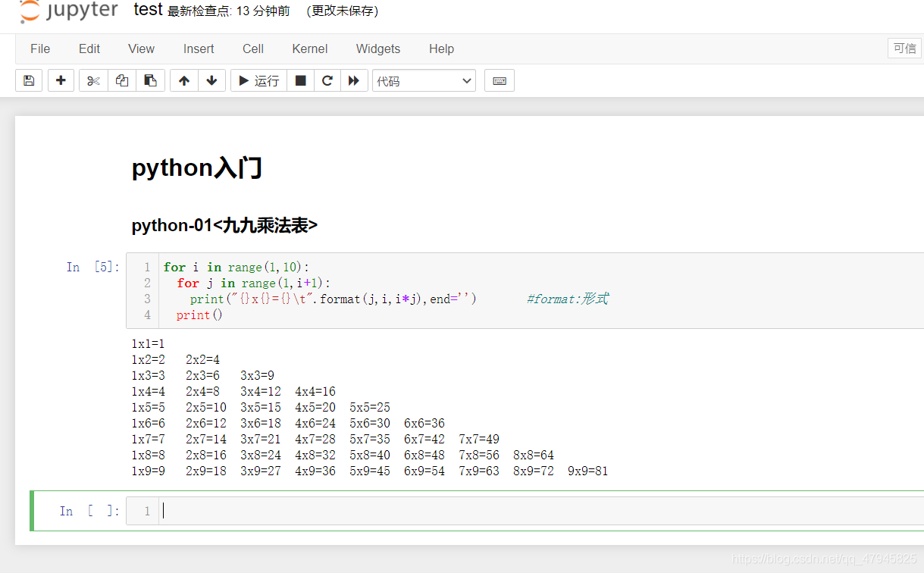Paste cells below icon
Screen dimensions: 924x573
point(150,80)
